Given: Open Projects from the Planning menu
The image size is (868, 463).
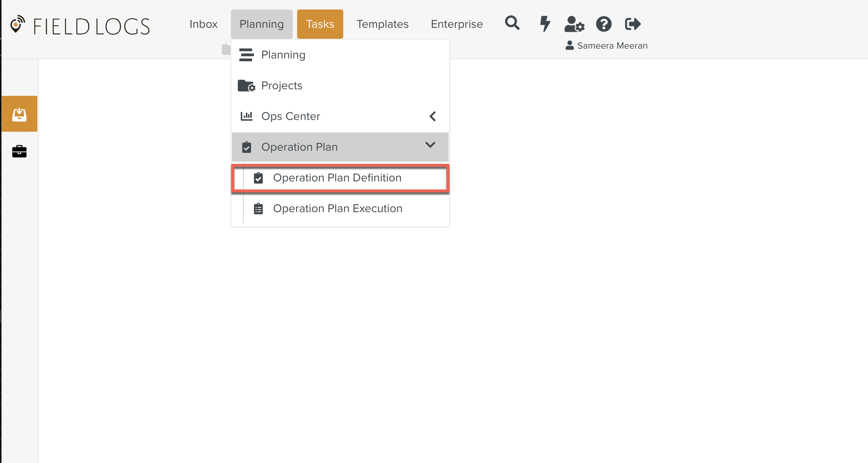Looking at the screenshot, I should pos(281,86).
